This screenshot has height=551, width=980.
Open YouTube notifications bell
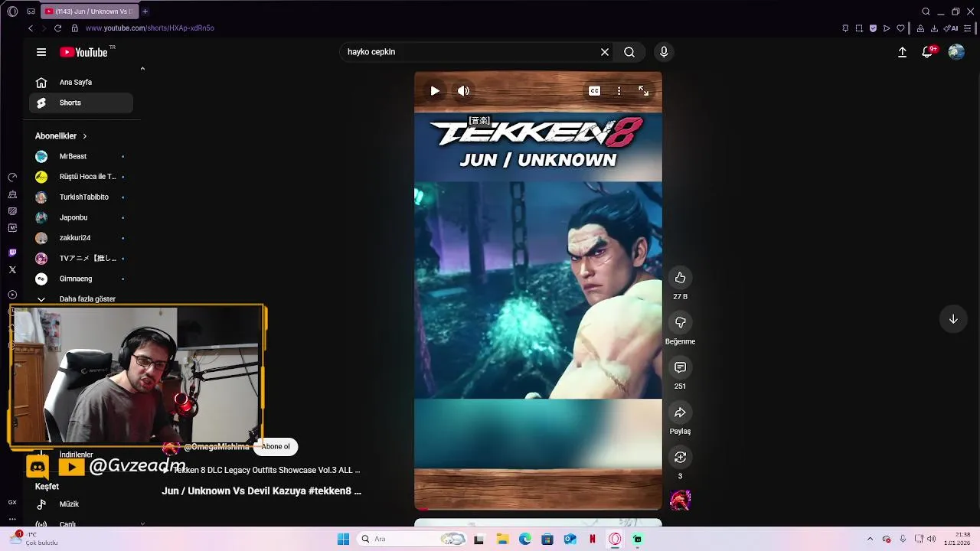pos(927,52)
